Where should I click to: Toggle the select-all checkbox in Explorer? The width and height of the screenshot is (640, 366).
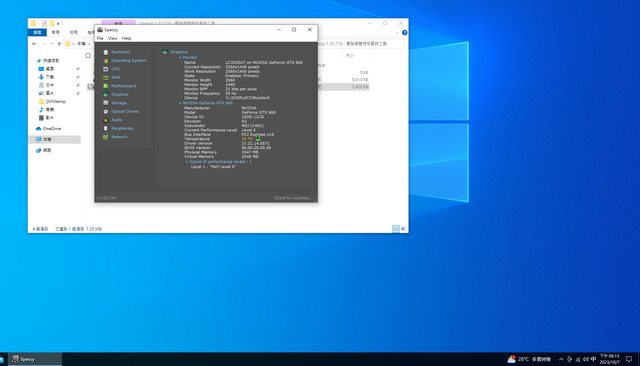(88, 55)
